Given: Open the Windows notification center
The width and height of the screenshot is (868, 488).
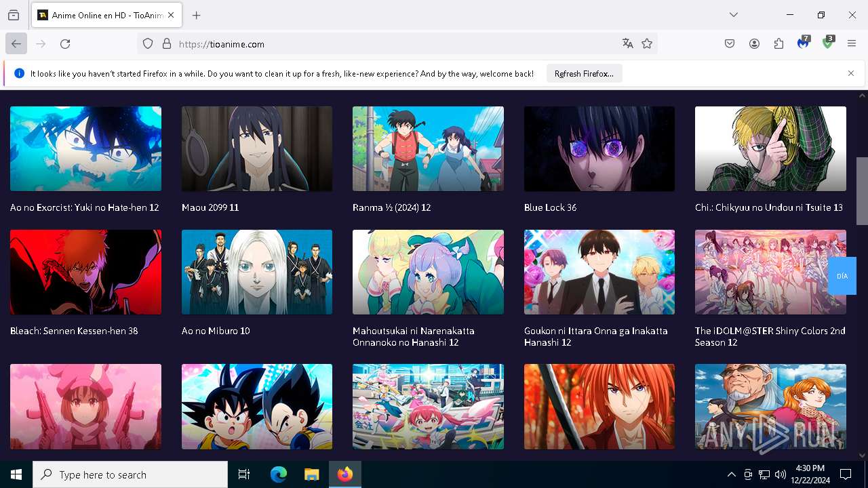Looking at the screenshot, I should [x=846, y=474].
